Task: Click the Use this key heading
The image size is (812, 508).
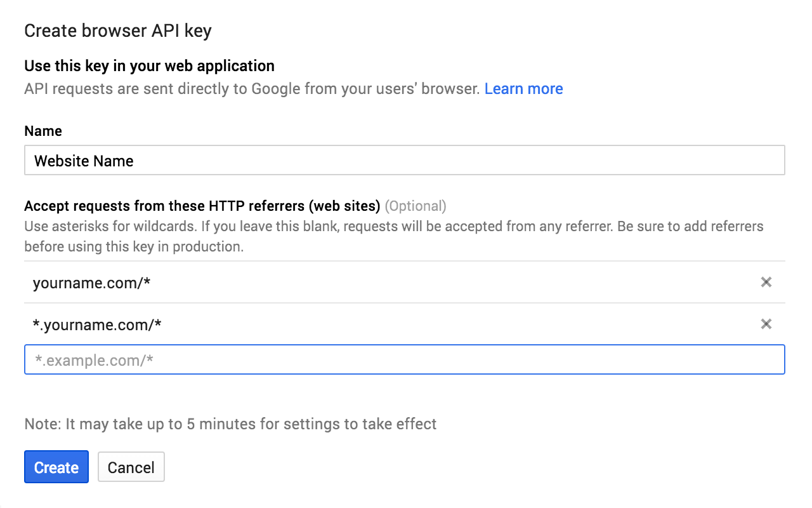Action: tap(149, 65)
